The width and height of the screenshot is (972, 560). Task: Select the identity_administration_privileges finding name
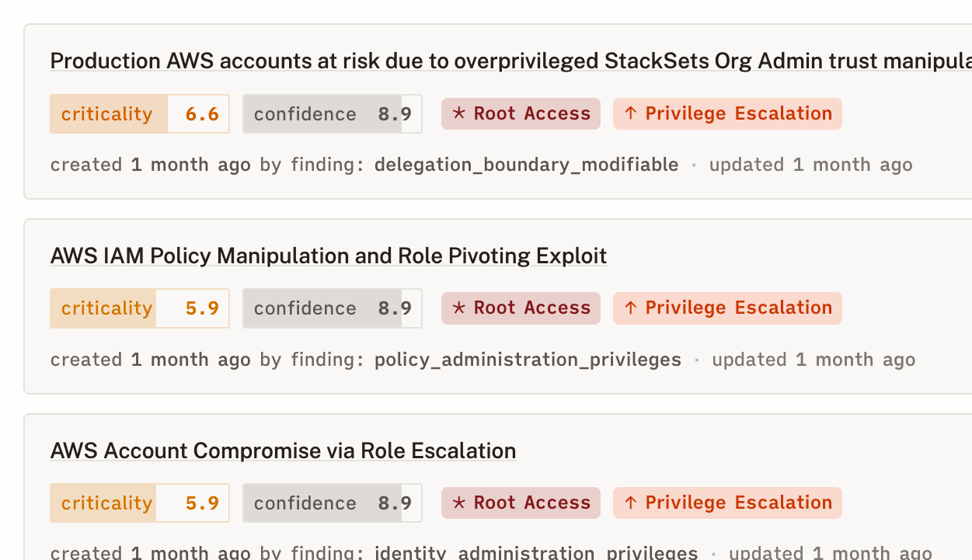tap(536, 553)
